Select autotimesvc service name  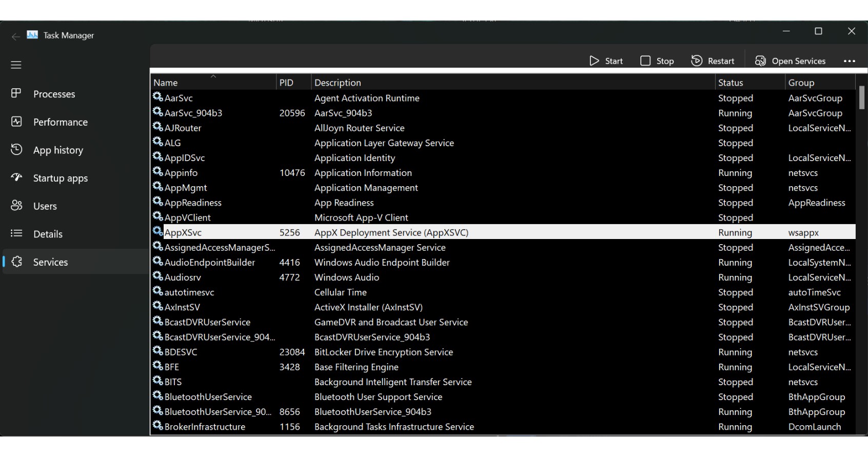coord(189,292)
